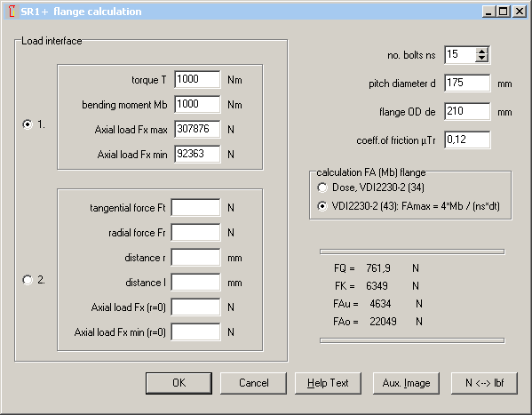Click the bending moment Mb field
532x415 pixels.
pos(197,104)
